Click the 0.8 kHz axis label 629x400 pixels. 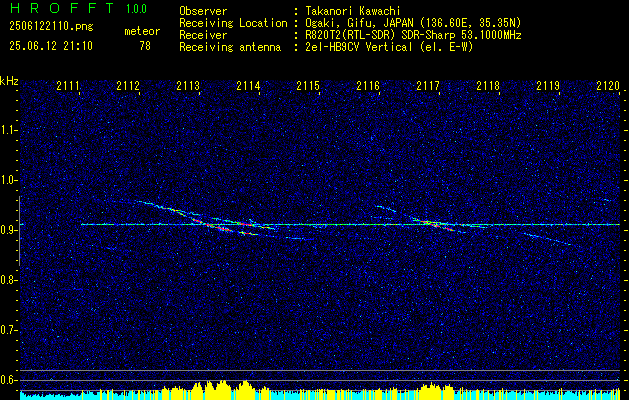tap(8, 280)
